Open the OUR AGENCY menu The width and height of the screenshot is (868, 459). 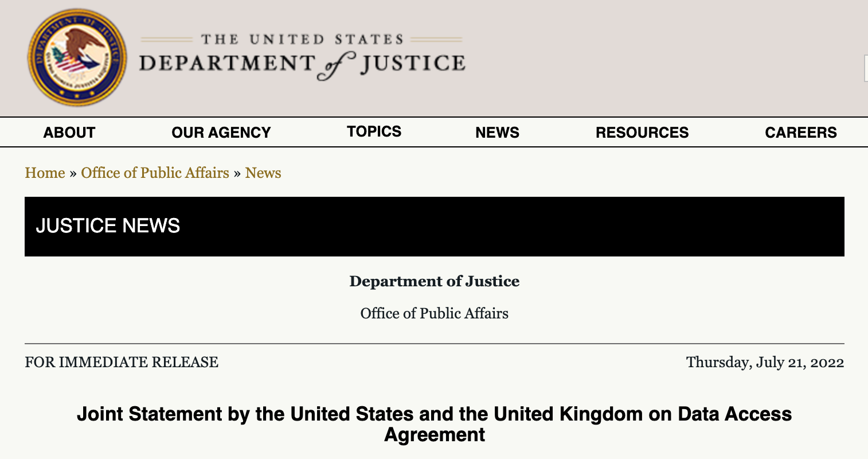tap(221, 133)
